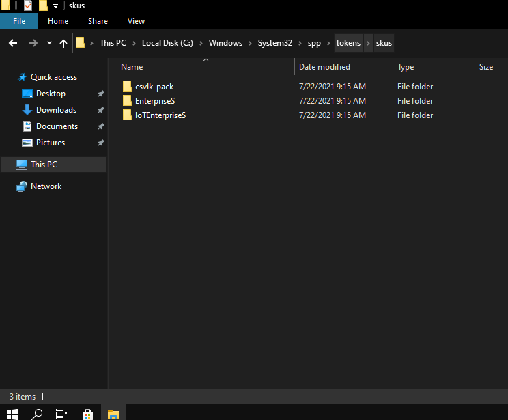Click File folder type of EnterpriseS row
This screenshot has width=508, height=420.
[415, 101]
